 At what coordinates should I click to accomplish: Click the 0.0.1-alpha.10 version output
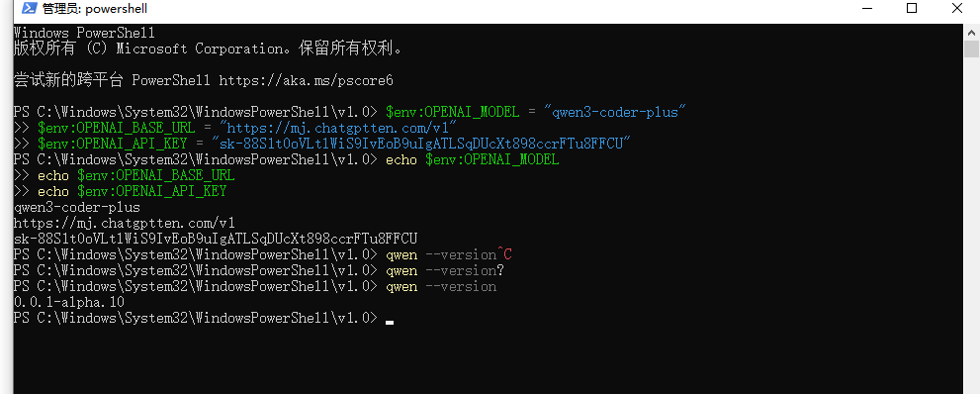coord(69,302)
